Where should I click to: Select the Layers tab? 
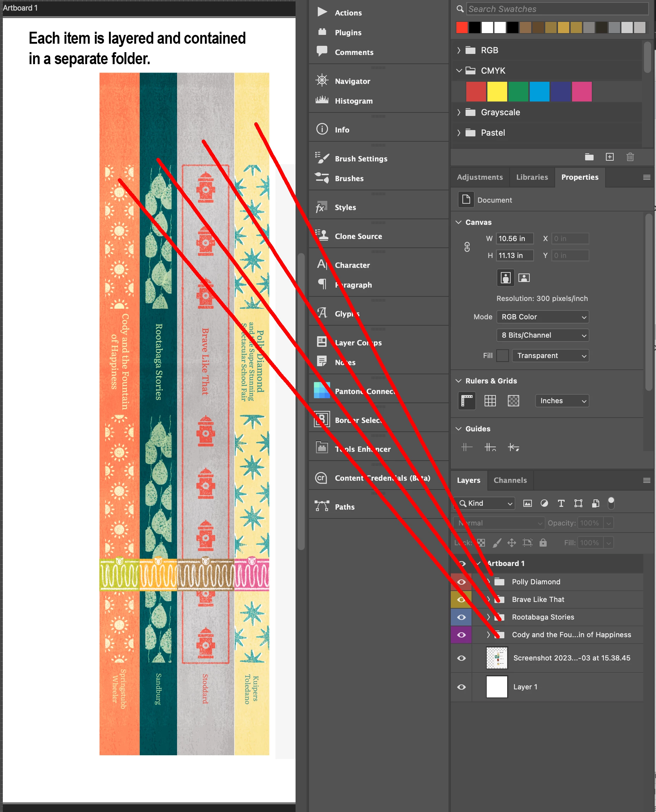point(469,480)
